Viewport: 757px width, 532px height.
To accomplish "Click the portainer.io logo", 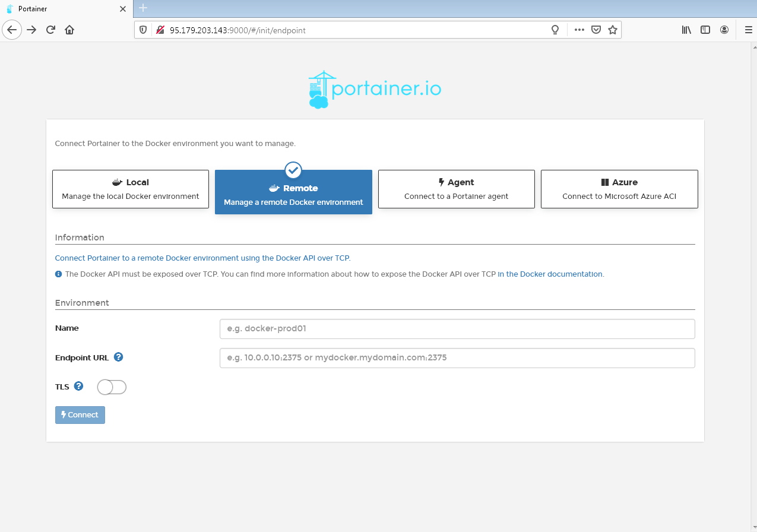I will tap(375, 88).
